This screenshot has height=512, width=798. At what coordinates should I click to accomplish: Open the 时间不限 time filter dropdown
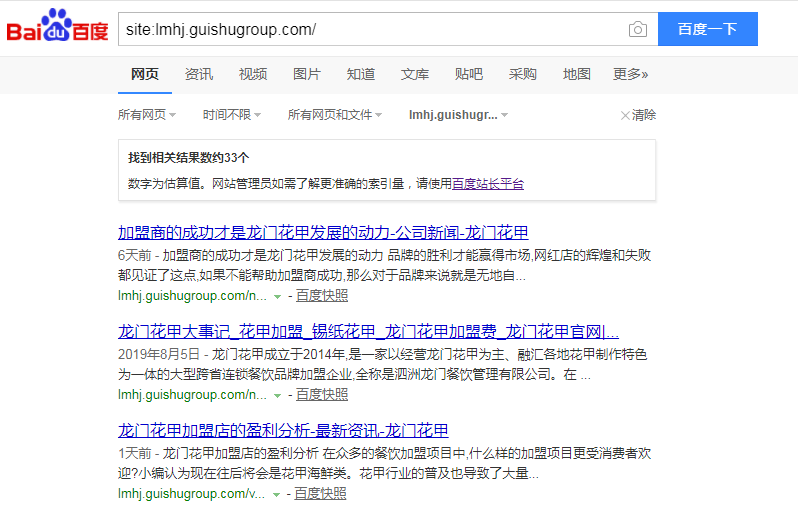pos(232,115)
